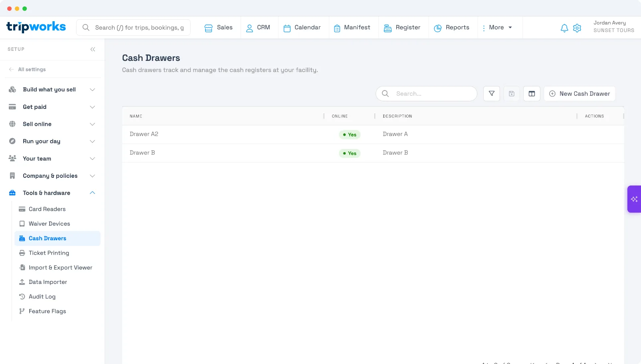Expand the Sell online chevron
The height and width of the screenshot is (364, 641).
[x=93, y=124]
